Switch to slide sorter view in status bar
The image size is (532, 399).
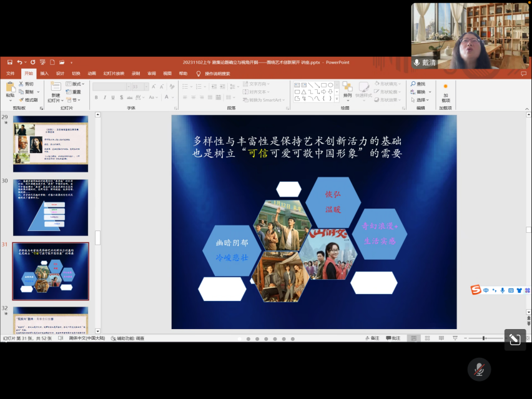tap(426, 338)
